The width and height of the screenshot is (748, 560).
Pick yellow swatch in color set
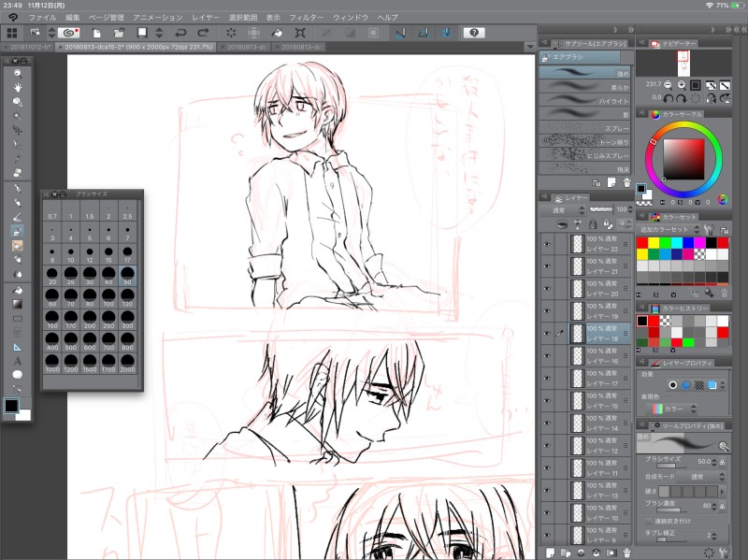[x=654, y=243]
